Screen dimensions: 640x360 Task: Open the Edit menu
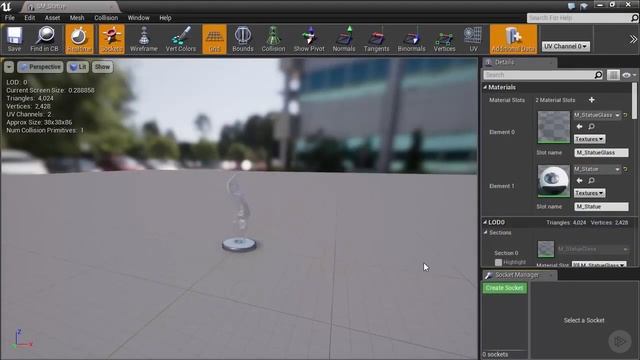(29, 18)
